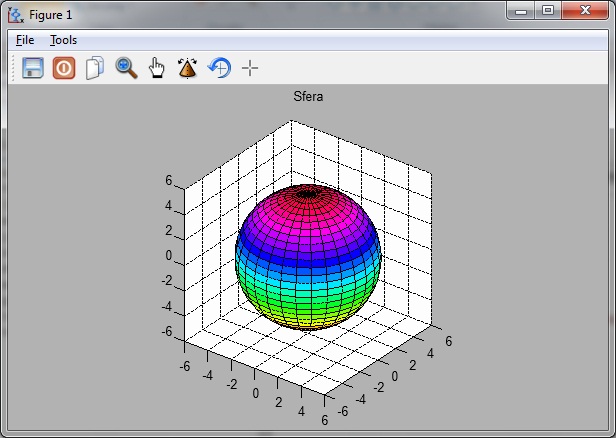Screen dimensions: 616x438
Task: Click the plot title 'Sfera'
Action: click(307, 97)
